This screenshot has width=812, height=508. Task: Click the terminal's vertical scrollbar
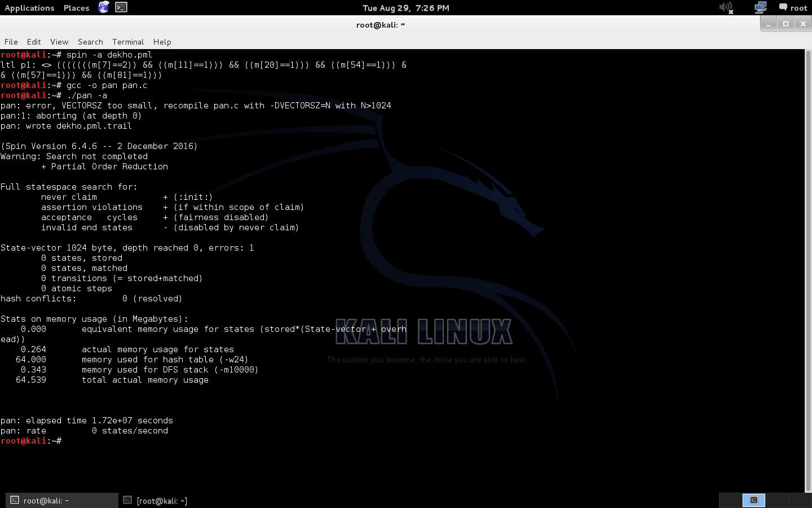(807, 271)
